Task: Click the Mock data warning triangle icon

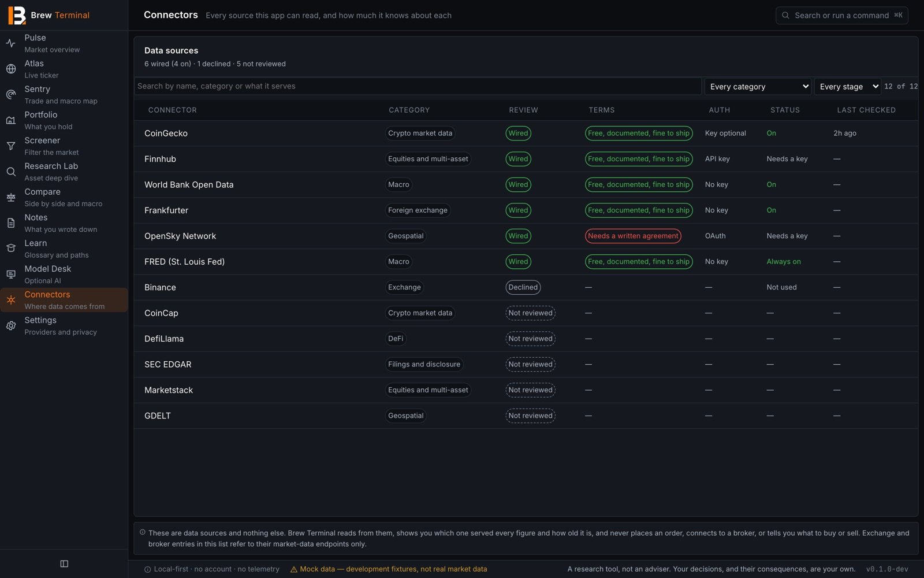Action: pyautogui.click(x=294, y=569)
